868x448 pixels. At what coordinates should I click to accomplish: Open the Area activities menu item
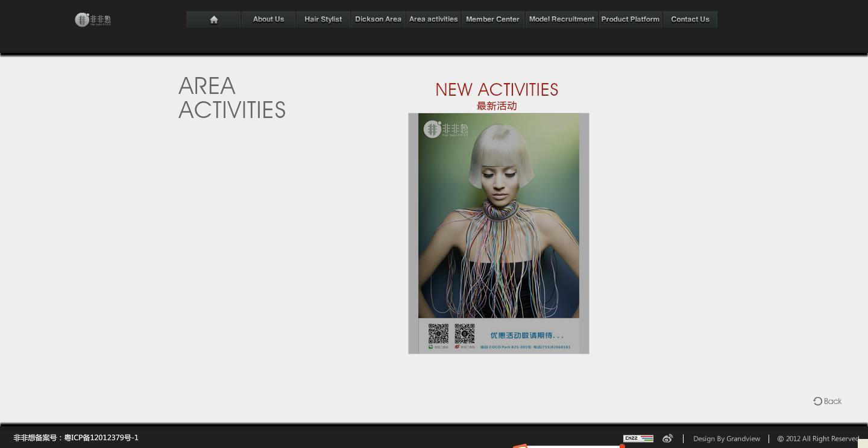click(x=433, y=19)
